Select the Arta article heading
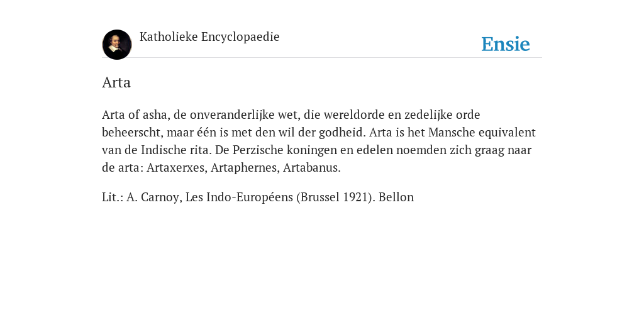The height and width of the screenshot is (322, 644). point(116,82)
